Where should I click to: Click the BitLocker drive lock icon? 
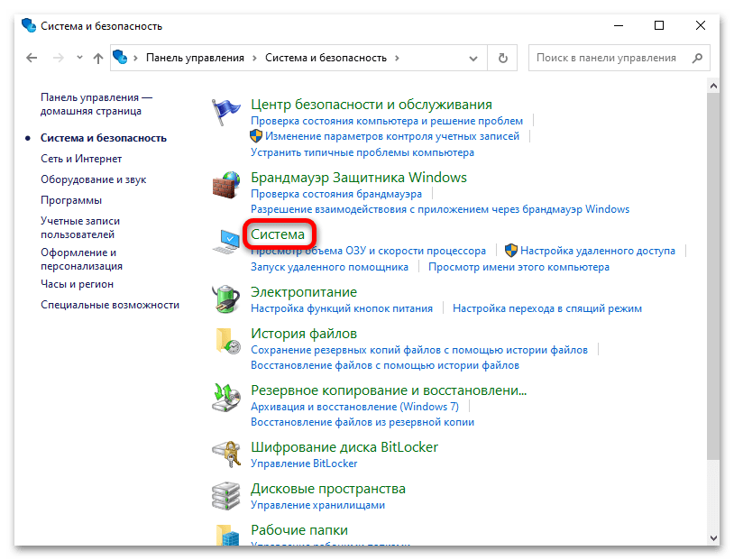[226, 454]
